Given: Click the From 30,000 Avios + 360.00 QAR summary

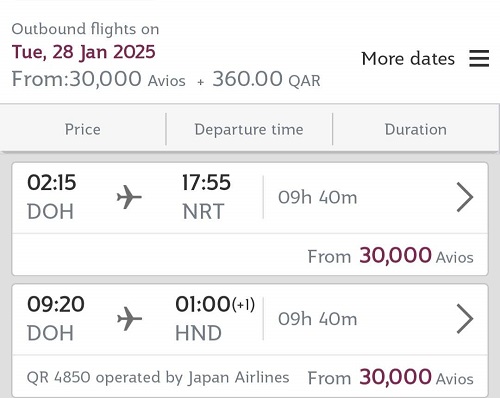Looking at the screenshot, I should [x=166, y=79].
